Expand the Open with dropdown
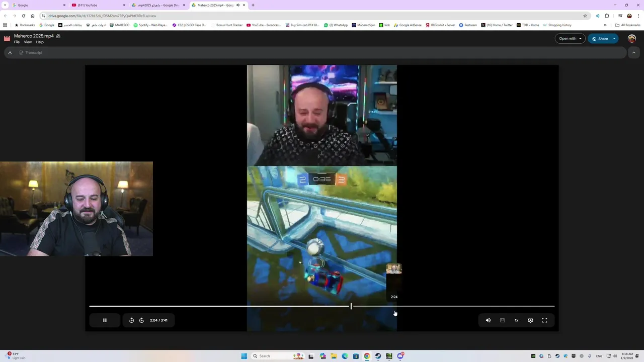 pos(570,39)
